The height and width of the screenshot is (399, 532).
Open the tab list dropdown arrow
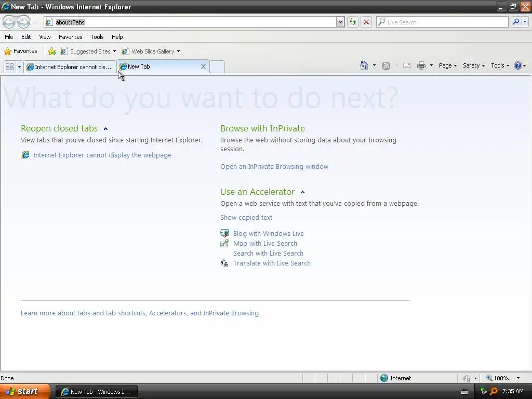click(x=19, y=66)
